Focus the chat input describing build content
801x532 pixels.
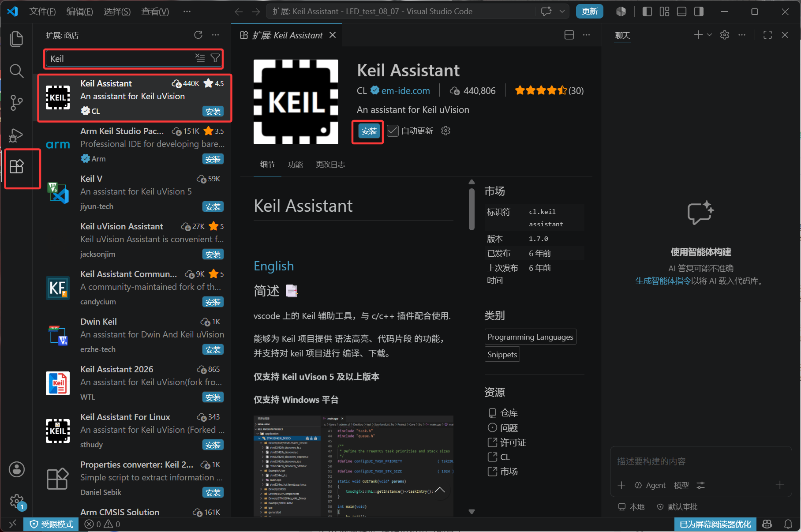700,461
